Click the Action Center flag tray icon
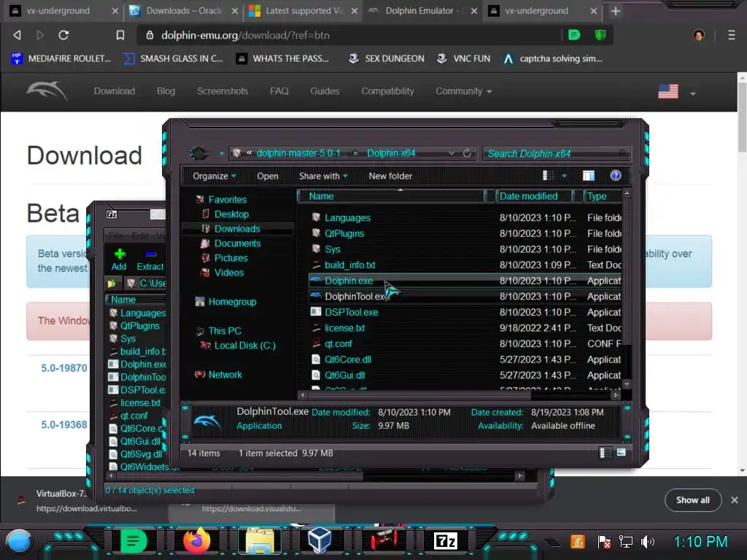 pyautogui.click(x=604, y=542)
